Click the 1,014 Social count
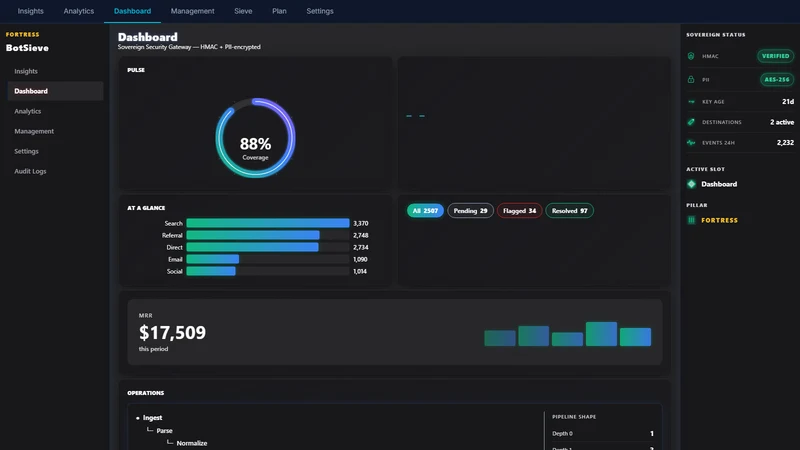Image resolution: width=800 pixels, height=450 pixels. tap(360, 271)
